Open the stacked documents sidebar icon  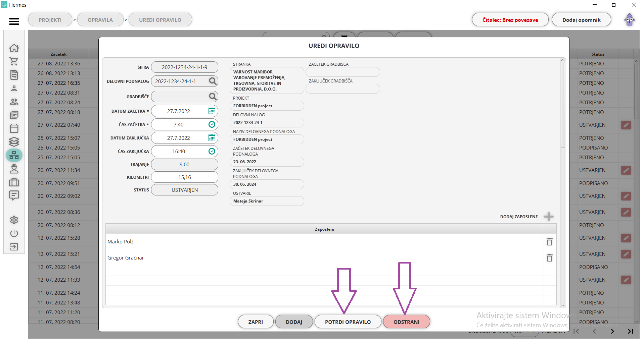(x=14, y=115)
